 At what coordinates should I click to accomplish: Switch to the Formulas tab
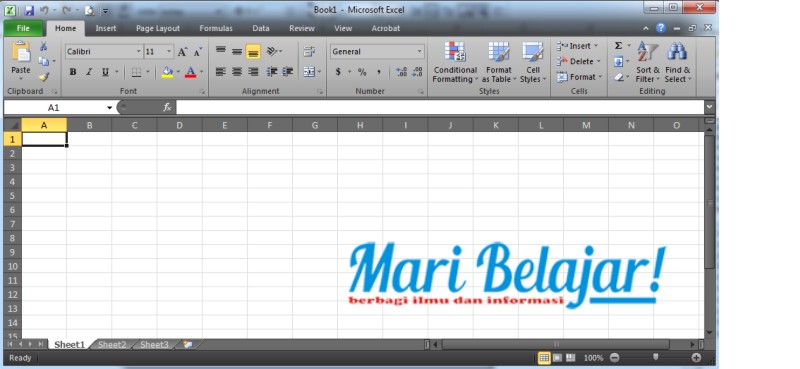click(216, 29)
